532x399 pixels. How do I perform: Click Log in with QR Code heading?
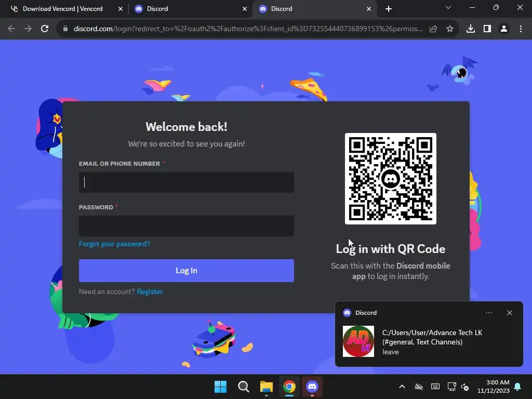(391, 249)
